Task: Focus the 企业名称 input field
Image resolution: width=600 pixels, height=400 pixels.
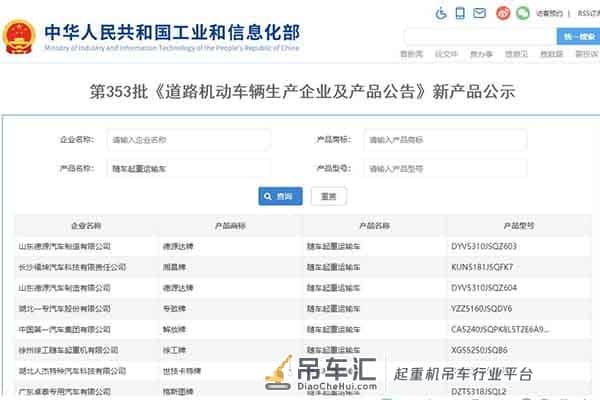Action: pyautogui.click(x=189, y=140)
